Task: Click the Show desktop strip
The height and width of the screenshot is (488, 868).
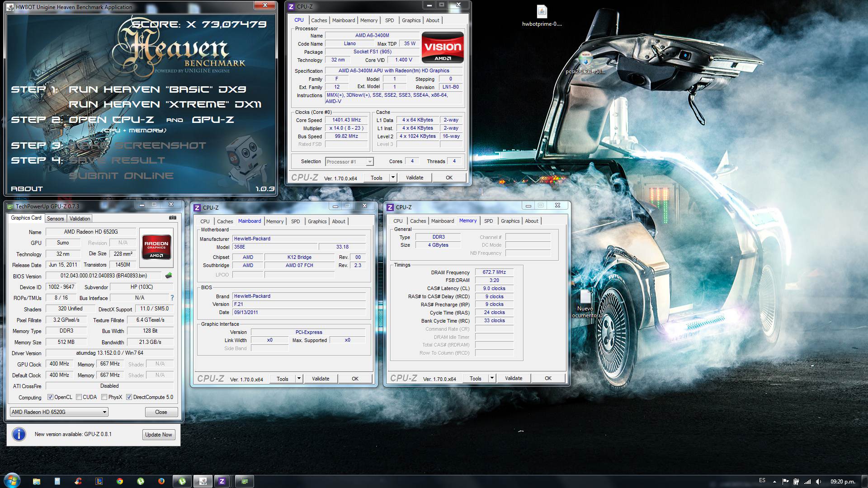Action: [864, 481]
